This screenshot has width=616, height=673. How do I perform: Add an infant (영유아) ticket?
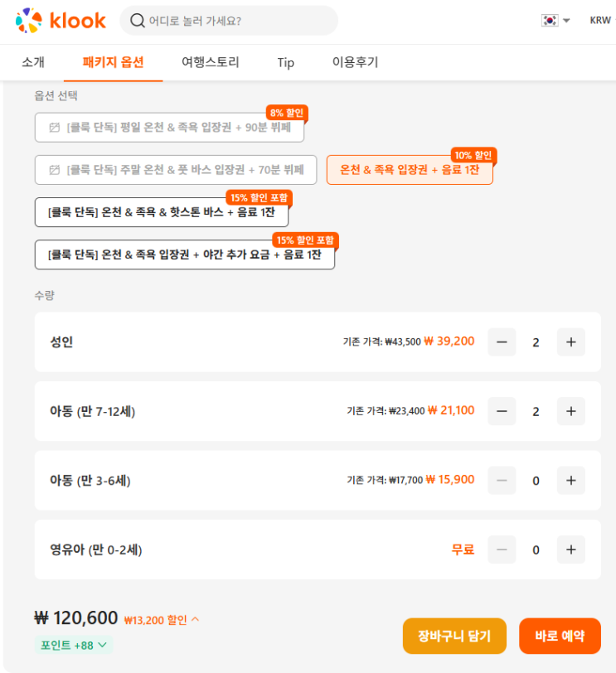coord(570,550)
